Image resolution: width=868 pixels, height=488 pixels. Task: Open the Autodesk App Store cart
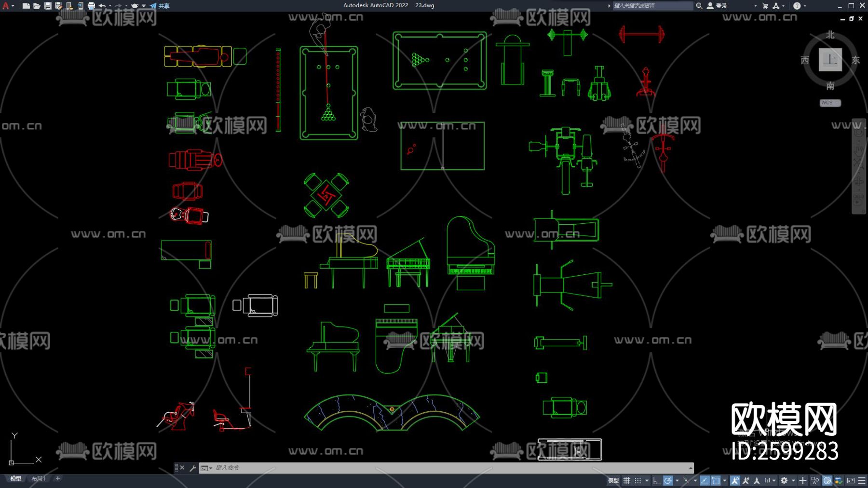click(x=765, y=6)
